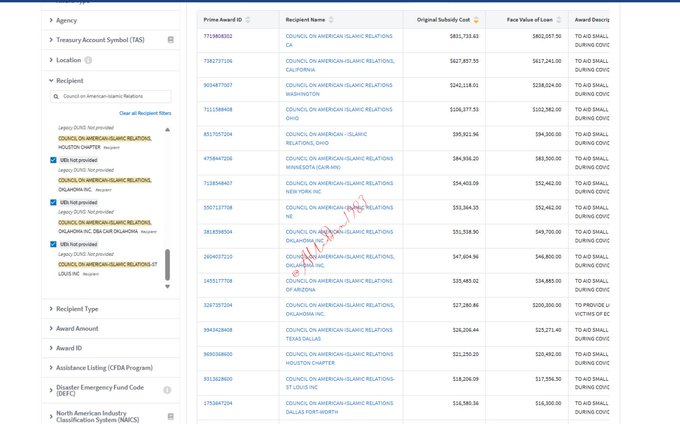
Task: Uncheck Oklahoma Inc. DBA CAIR Oklahoma checkbox
Action: 53,202
